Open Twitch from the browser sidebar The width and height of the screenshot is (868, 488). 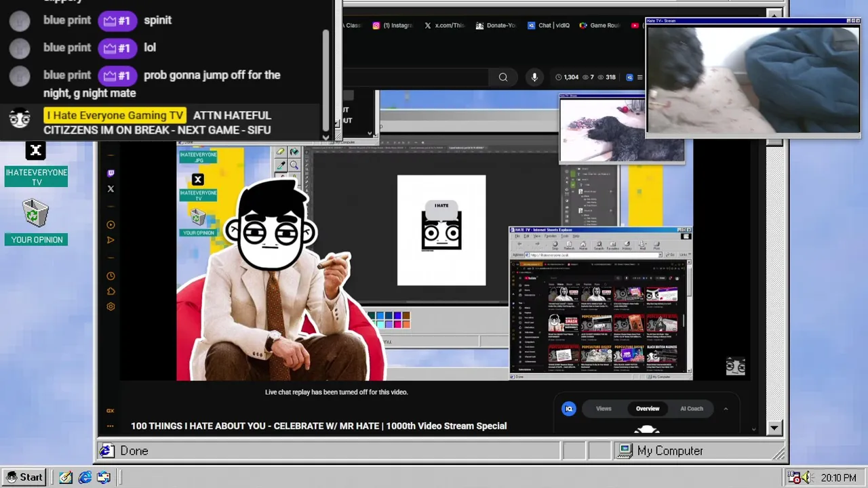pos(111,174)
